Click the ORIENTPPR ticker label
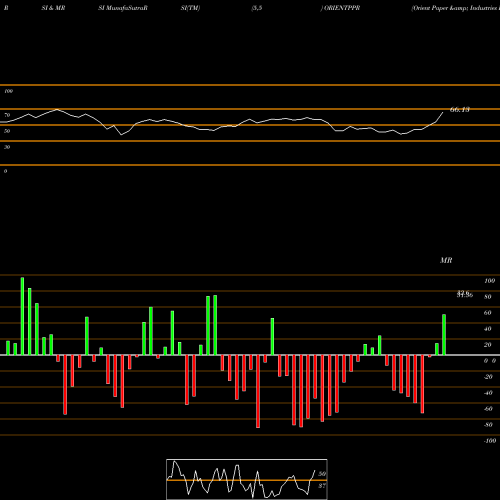 pos(342,8)
